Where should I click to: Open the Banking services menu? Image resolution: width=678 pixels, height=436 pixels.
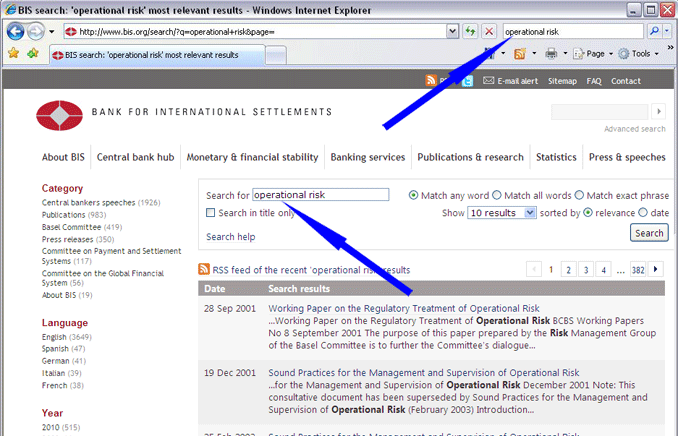[x=367, y=157]
